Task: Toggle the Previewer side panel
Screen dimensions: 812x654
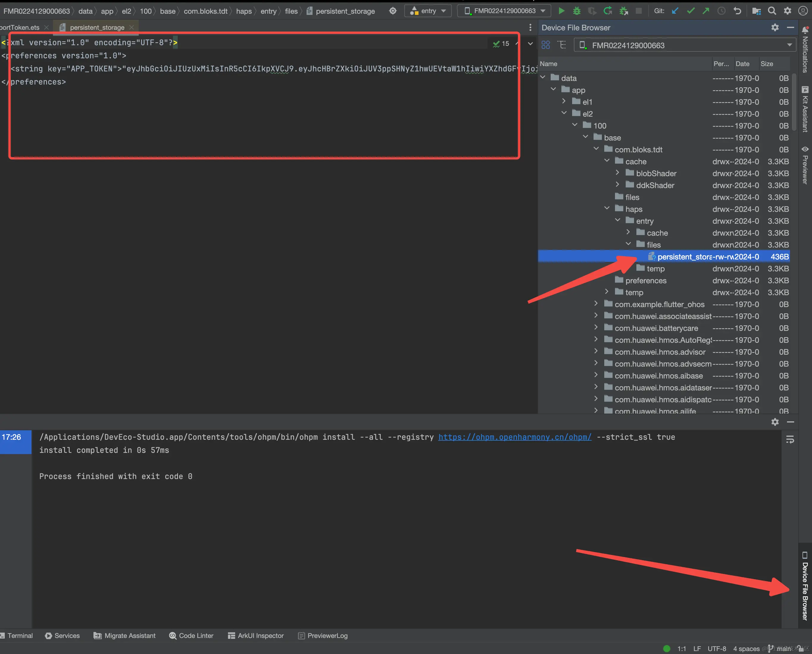Action: [805, 165]
